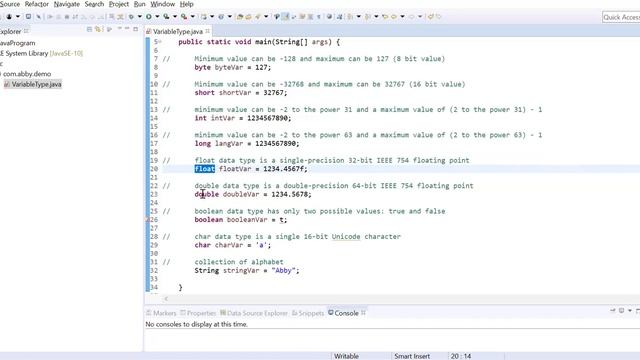
Task: Click External Tools run icon with red toolbox
Action: [x=184, y=17]
